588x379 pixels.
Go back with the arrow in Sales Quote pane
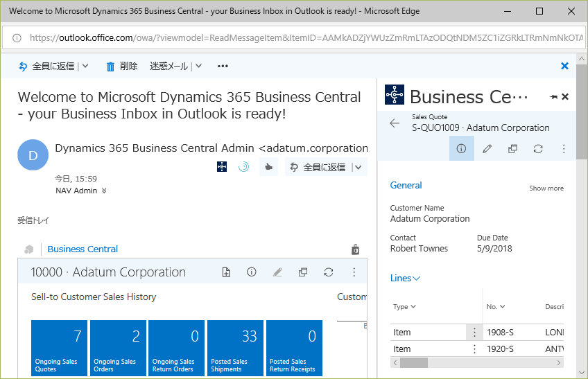click(x=395, y=123)
